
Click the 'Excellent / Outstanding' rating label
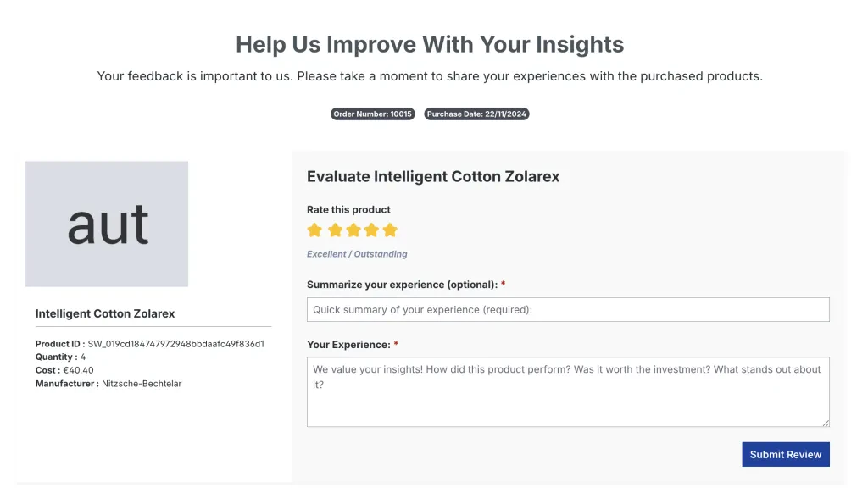[357, 254]
